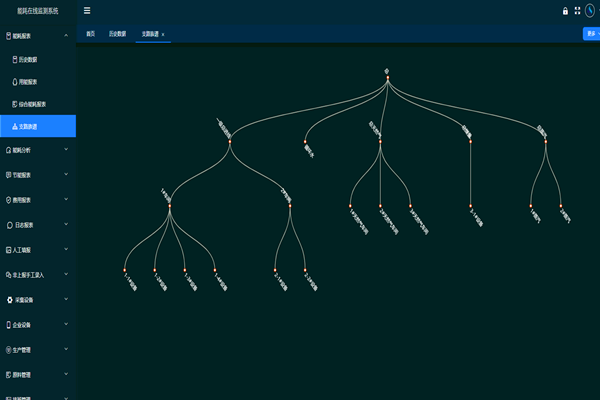Click the 用能报表 sidebar icon

pyautogui.click(x=14, y=82)
